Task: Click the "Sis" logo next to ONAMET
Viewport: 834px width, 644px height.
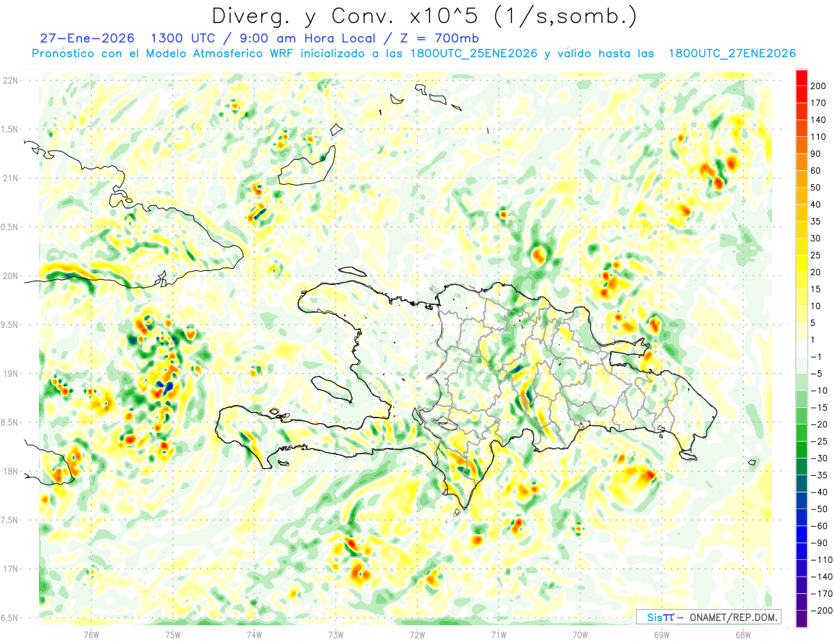Action: click(660, 617)
